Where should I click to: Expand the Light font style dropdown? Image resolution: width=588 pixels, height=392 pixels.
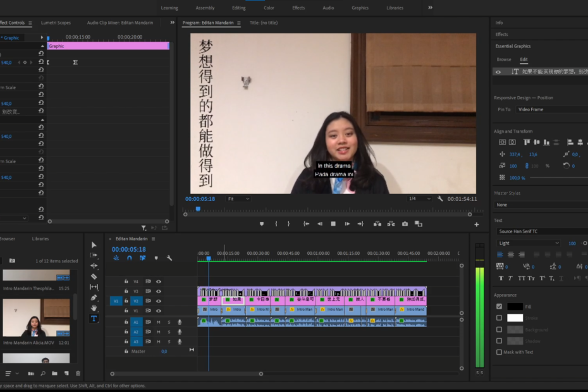(x=529, y=243)
